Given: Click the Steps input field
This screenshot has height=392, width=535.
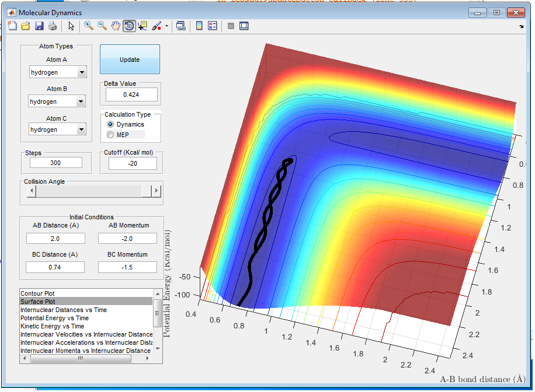Looking at the screenshot, I should (56, 163).
